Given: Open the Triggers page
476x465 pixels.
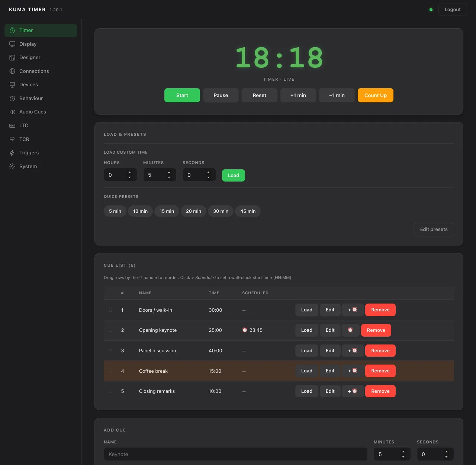Looking at the screenshot, I should click(41, 153).
